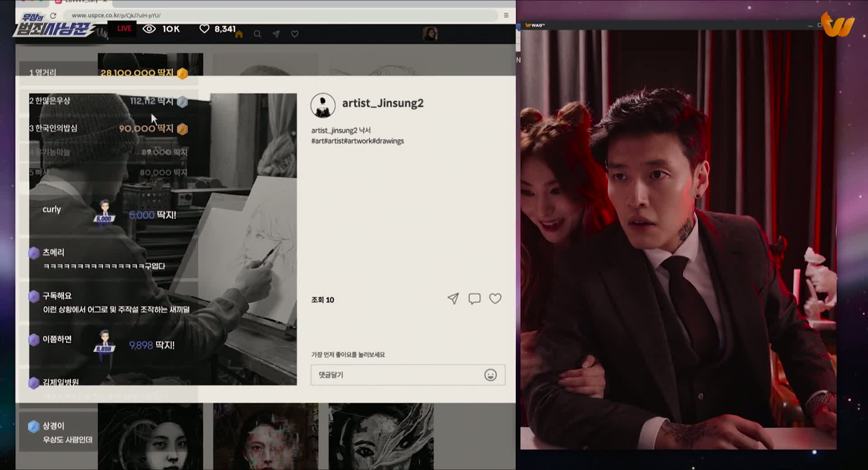Open the rightmost abstract face thumbnail

[x=381, y=437]
